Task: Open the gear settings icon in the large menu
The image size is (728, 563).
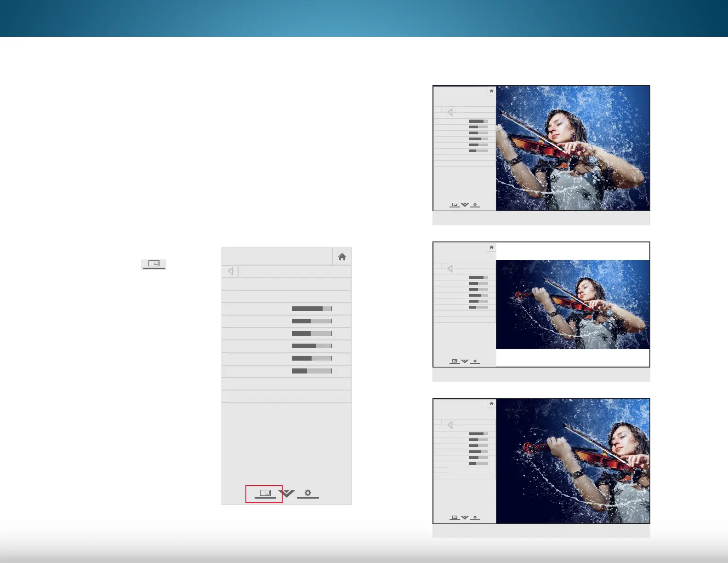Action: coord(307,493)
